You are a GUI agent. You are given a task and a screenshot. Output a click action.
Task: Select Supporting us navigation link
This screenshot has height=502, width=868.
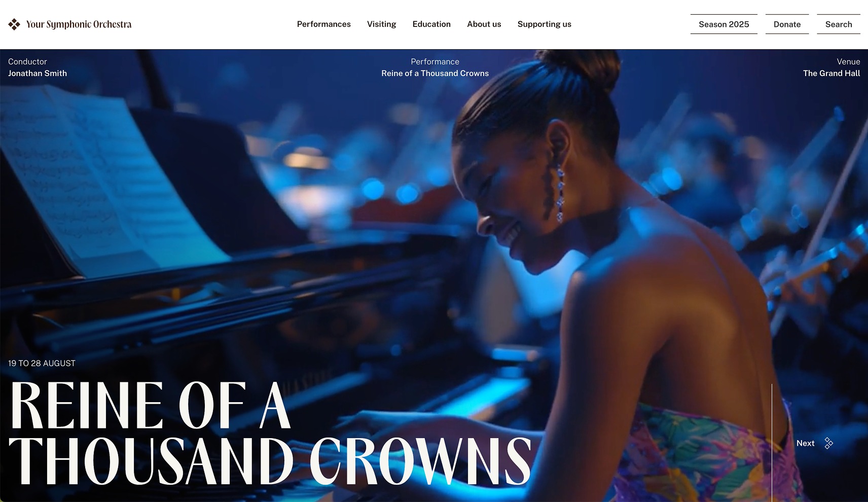(x=544, y=24)
